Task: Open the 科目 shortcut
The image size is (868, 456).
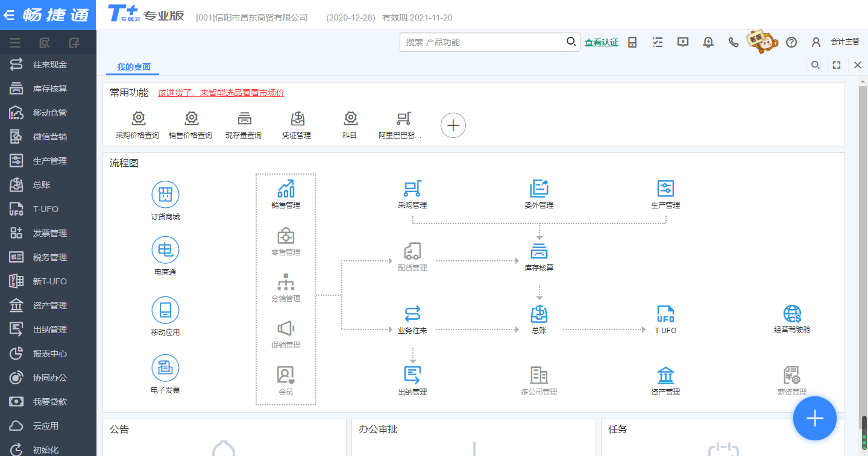Action: (x=350, y=125)
